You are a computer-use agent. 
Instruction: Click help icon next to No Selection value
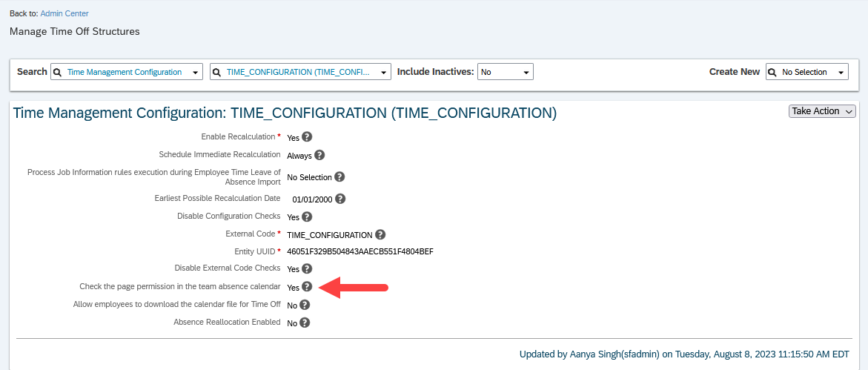[x=340, y=177]
